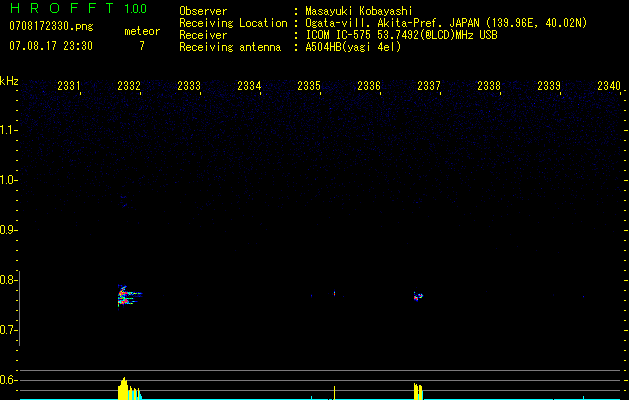Click the yellow power peak below 2332
This screenshot has height=400, width=629.
coord(129,388)
